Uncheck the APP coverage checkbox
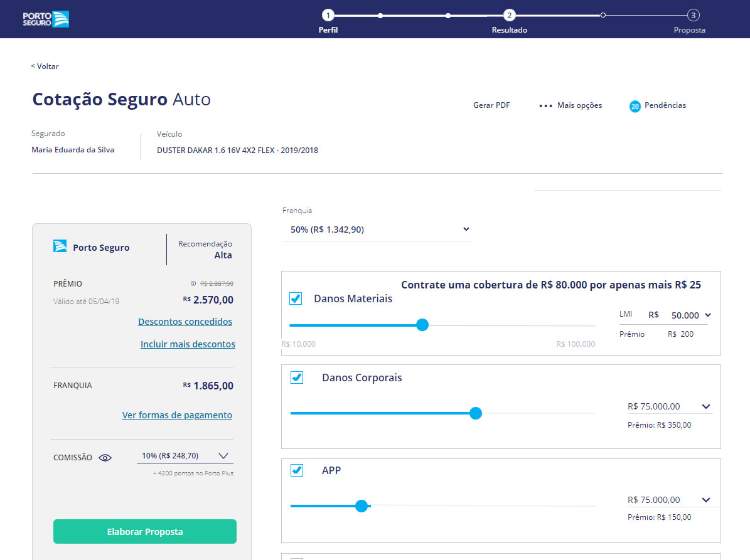The height and width of the screenshot is (560, 750). [296, 470]
